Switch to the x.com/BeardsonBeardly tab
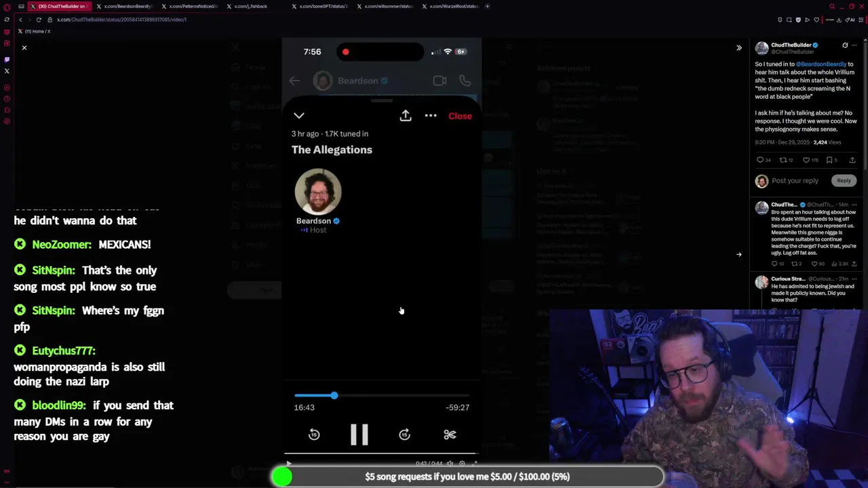Viewport: 868px width, 488px height. (x=124, y=6)
